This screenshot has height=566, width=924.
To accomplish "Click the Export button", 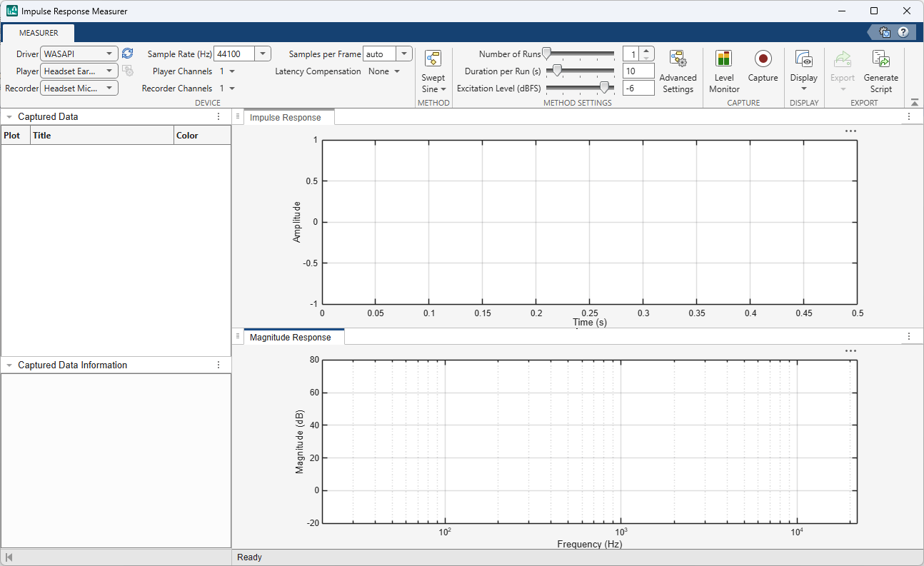I will (x=843, y=72).
